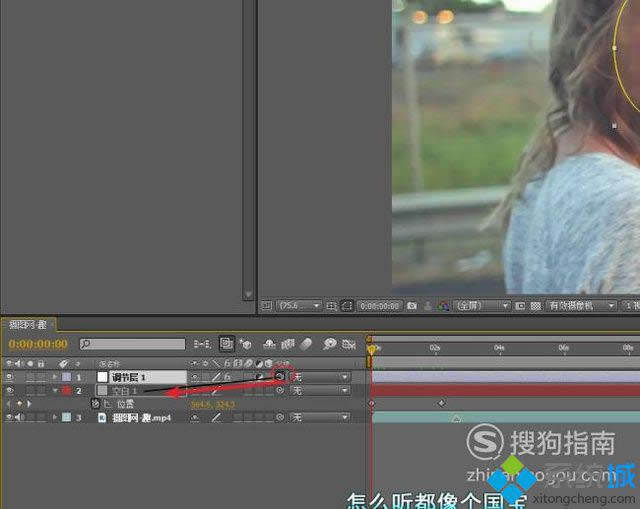
Task: Click the always preview this view icon
Action: coord(266,305)
